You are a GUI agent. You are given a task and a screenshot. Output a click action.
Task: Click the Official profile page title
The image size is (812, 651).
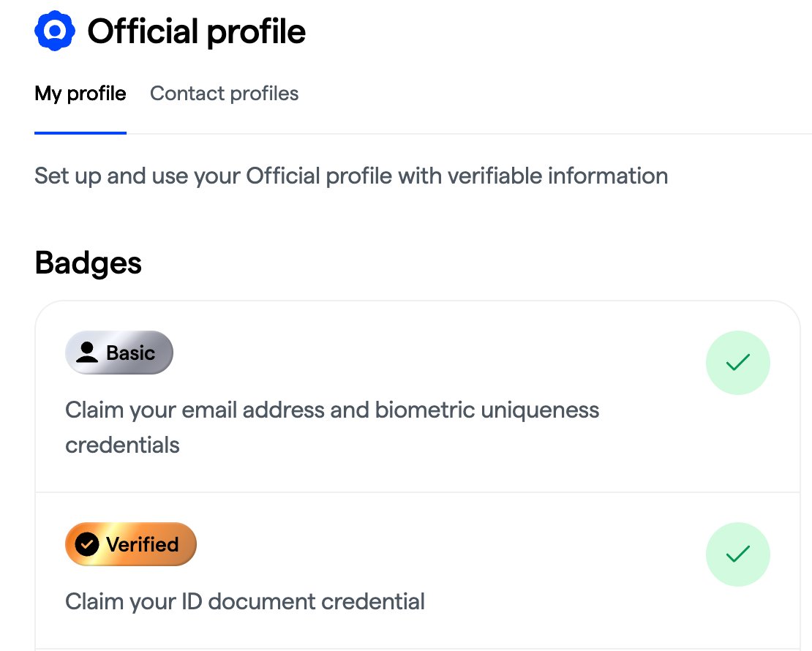coord(196,31)
